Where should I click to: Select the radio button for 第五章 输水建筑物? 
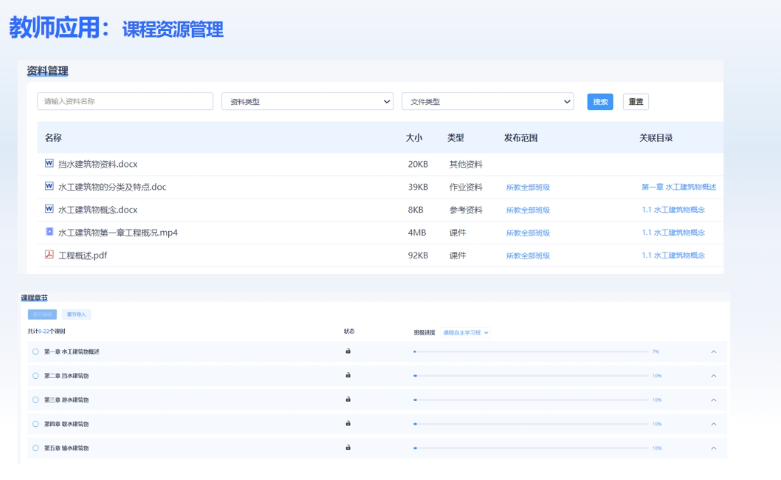click(x=35, y=448)
